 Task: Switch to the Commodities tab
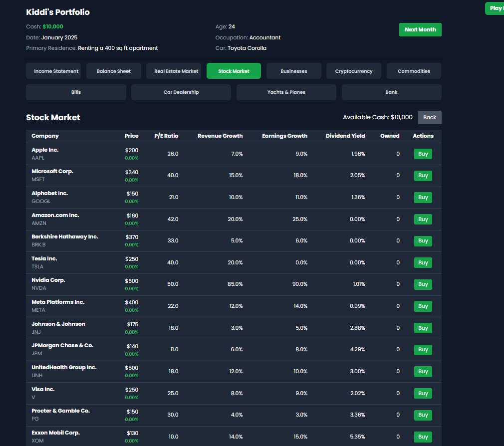[x=414, y=71]
